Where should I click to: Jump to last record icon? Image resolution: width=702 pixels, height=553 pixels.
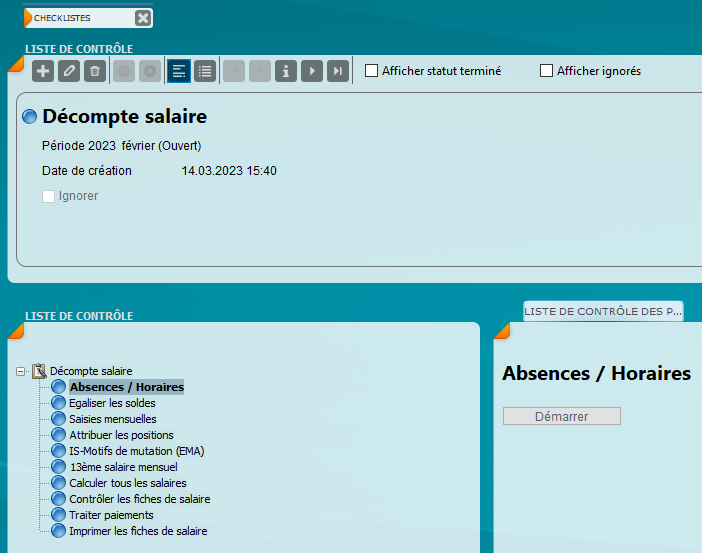click(x=338, y=71)
